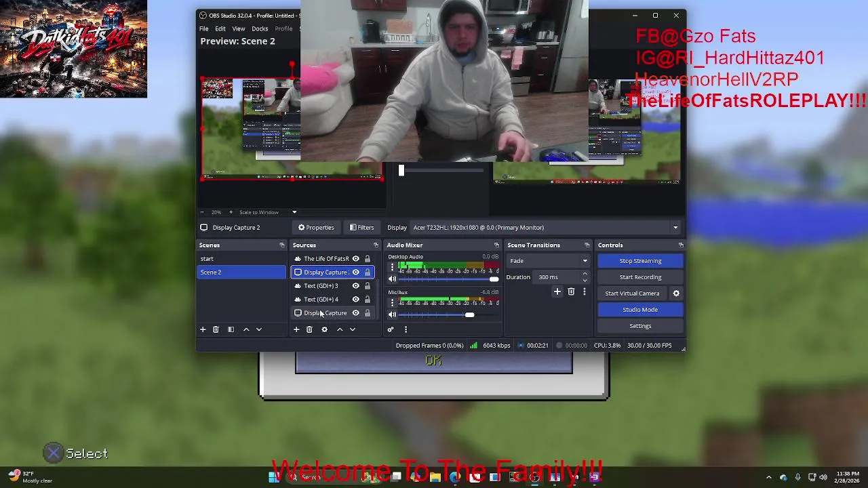Move the selected scene up
This screenshot has width=868, height=488.
pyautogui.click(x=246, y=329)
